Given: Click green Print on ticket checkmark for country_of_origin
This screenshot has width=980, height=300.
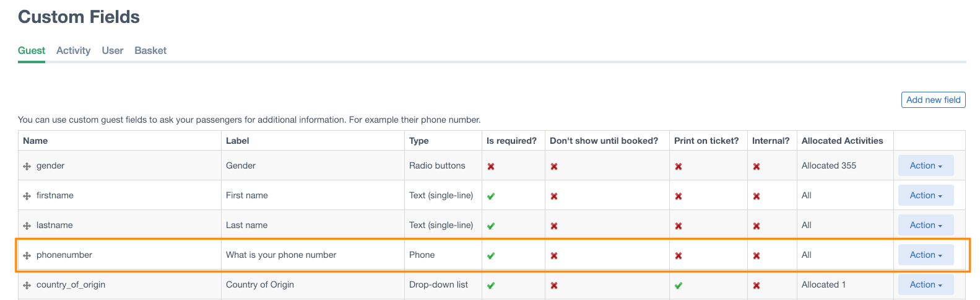Looking at the screenshot, I should tap(679, 285).
